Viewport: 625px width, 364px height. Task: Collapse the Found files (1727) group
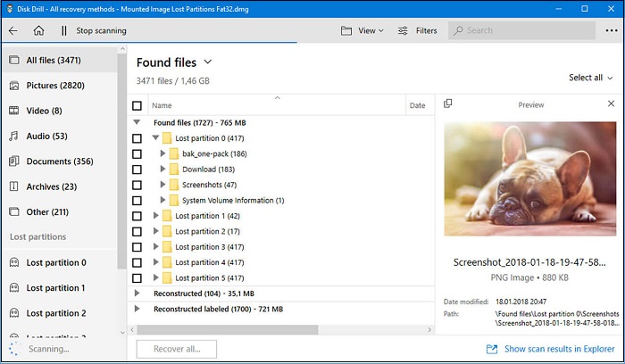137,122
